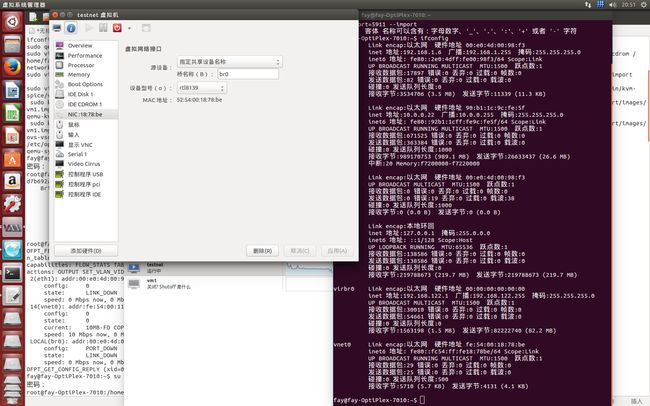650x406 pixels.
Task: Open virtual hardware details info icon
Action: pyautogui.click(x=71, y=28)
